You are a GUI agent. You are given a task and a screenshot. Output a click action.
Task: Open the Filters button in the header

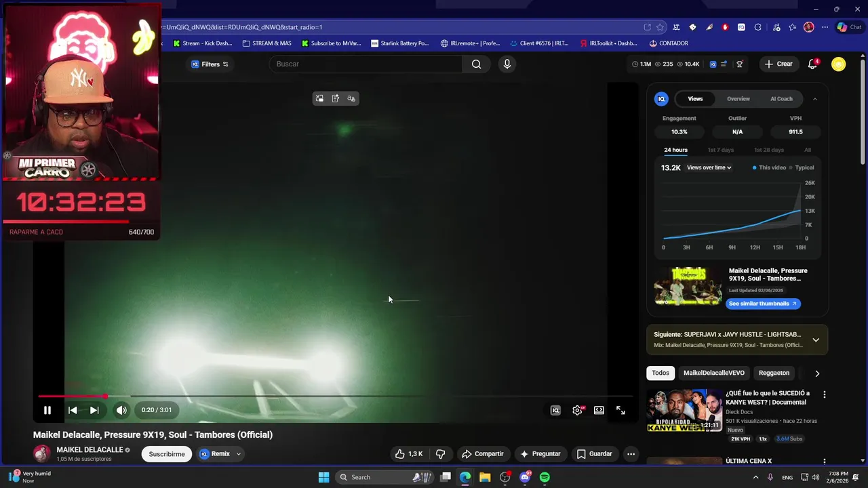tap(210, 64)
